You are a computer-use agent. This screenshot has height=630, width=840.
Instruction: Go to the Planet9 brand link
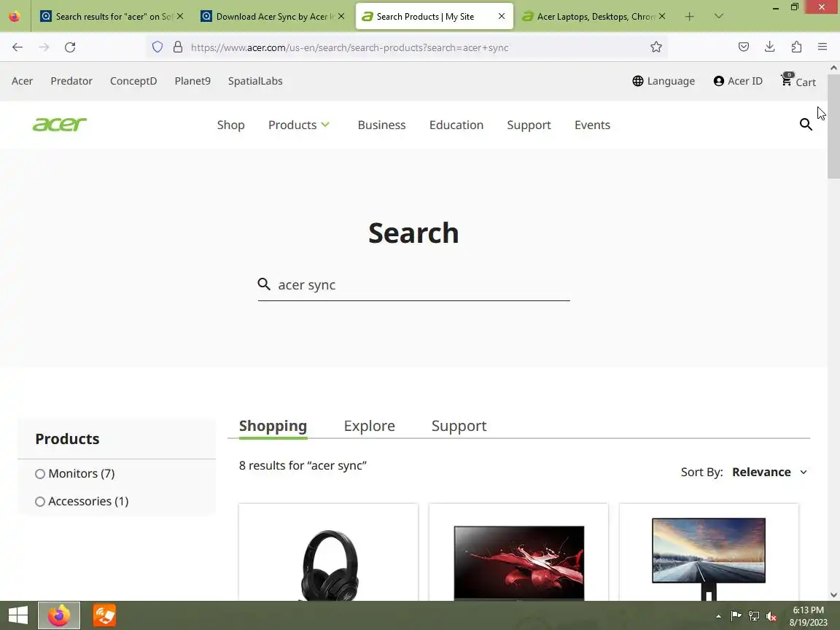point(192,81)
